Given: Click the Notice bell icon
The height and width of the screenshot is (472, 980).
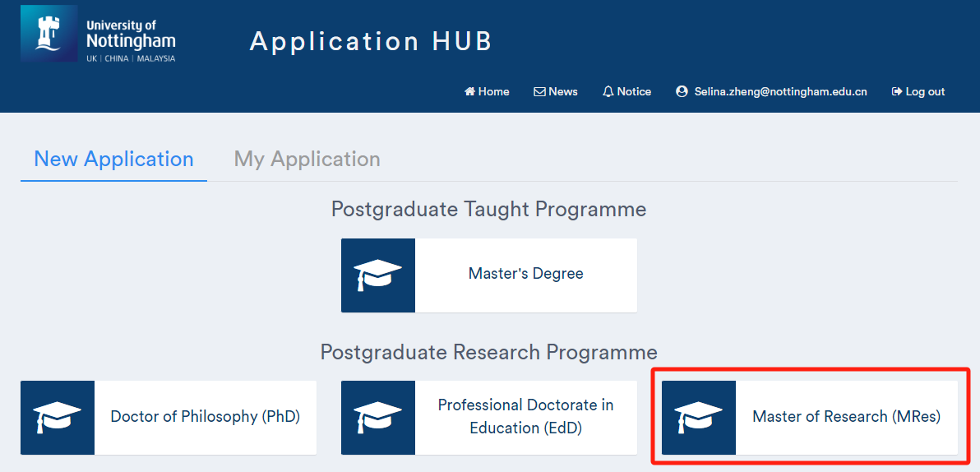Looking at the screenshot, I should click(x=608, y=92).
